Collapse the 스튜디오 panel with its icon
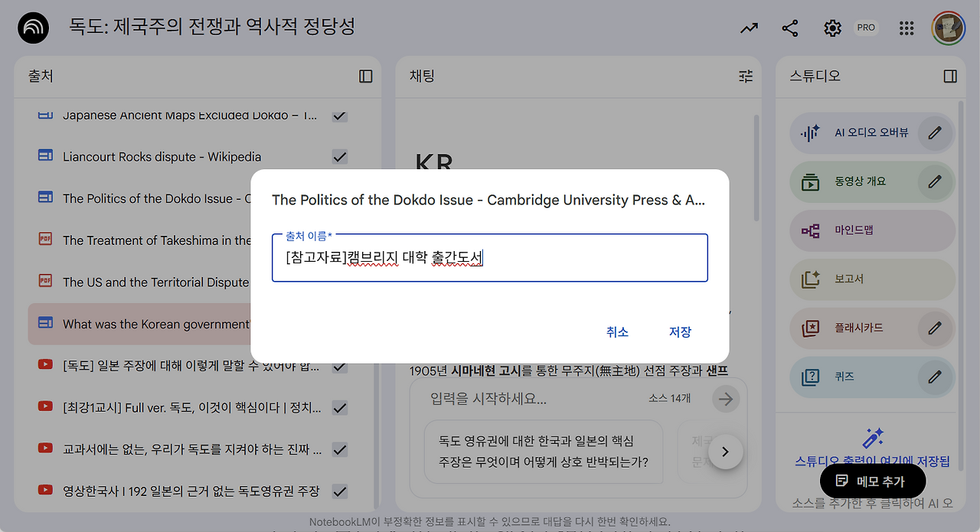Image resolution: width=980 pixels, height=532 pixels. tap(950, 77)
